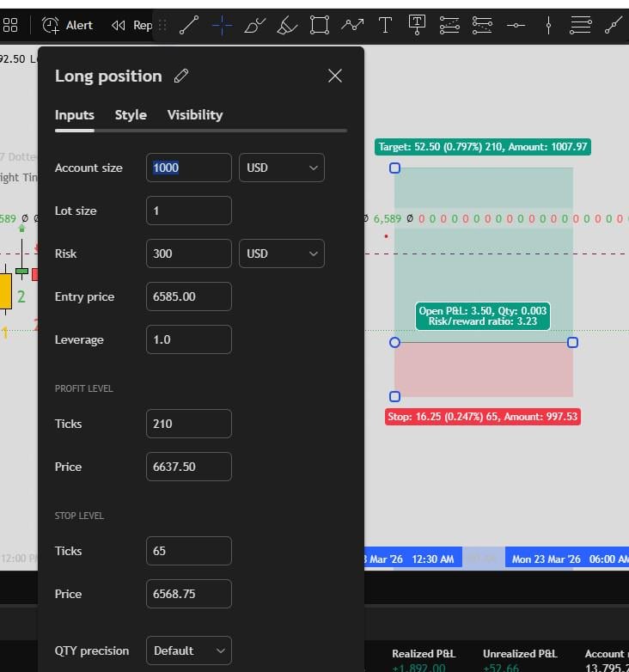Click the Alert button
629x672 pixels.
click(x=67, y=25)
